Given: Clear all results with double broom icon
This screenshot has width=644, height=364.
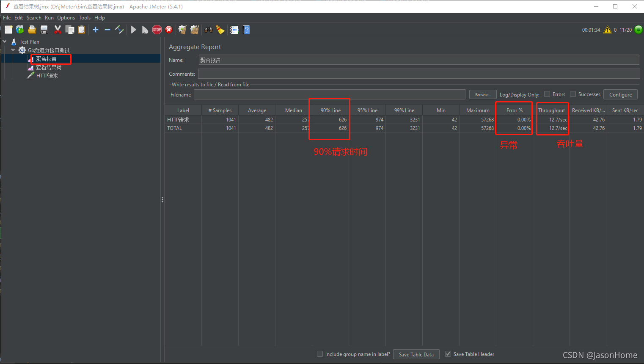Looking at the screenshot, I should pos(195,30).
